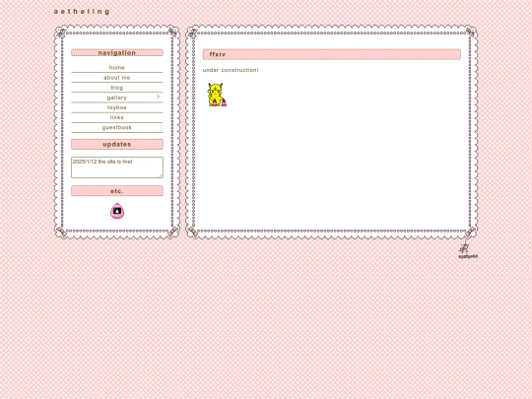
Task: Open the links page
Action: point(117,117)
